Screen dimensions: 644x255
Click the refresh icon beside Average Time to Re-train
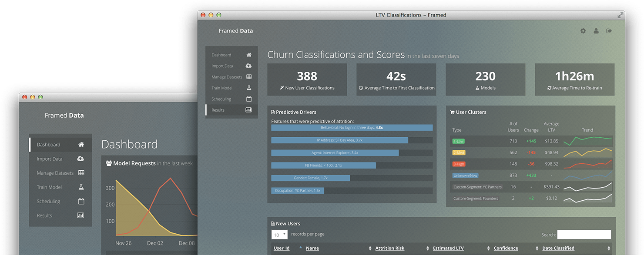(x=550, y=88)
